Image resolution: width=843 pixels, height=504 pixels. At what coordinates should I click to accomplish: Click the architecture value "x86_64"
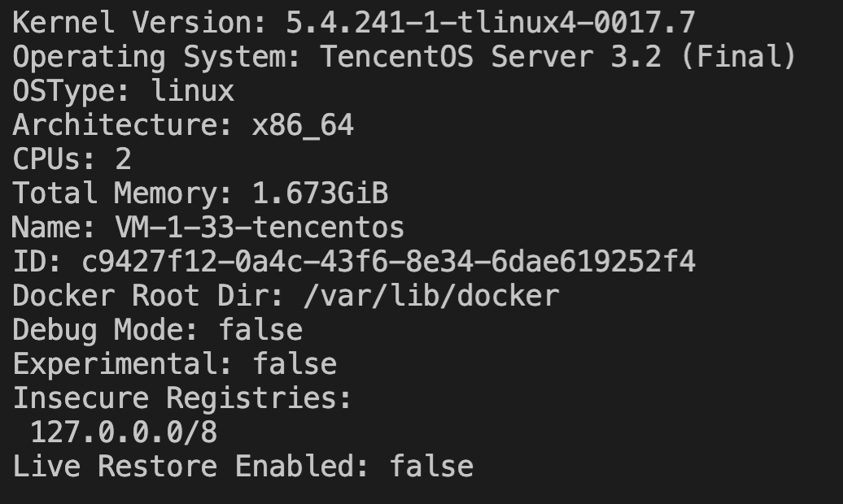coord(303,125)
